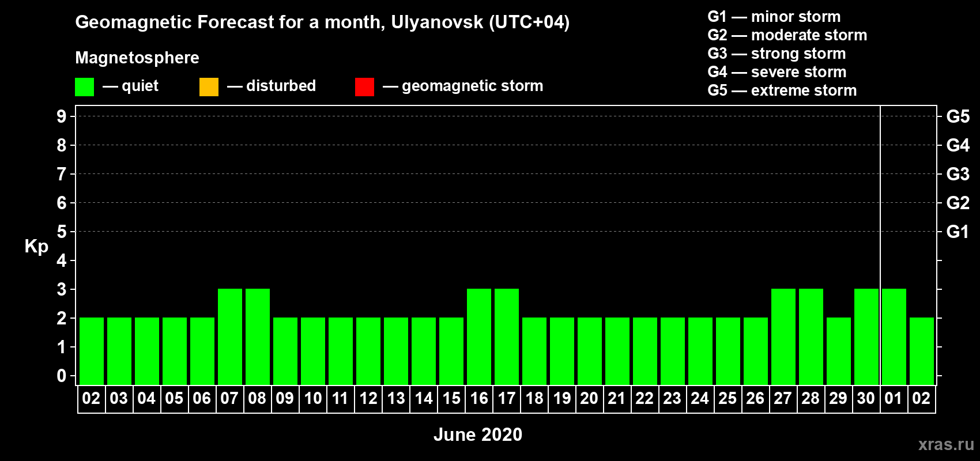The image size is (980, 461).
Task: Click date label 06
Action: (x=202, y=398)
